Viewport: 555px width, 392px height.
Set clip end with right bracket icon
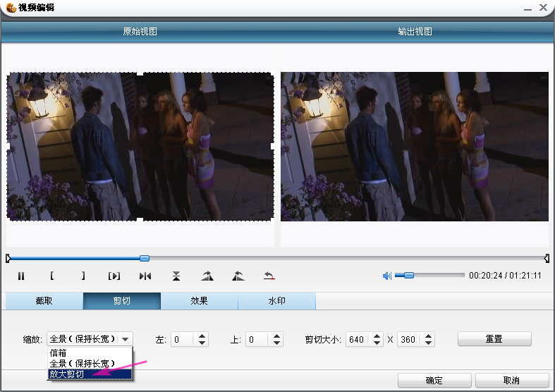(83, 276)
